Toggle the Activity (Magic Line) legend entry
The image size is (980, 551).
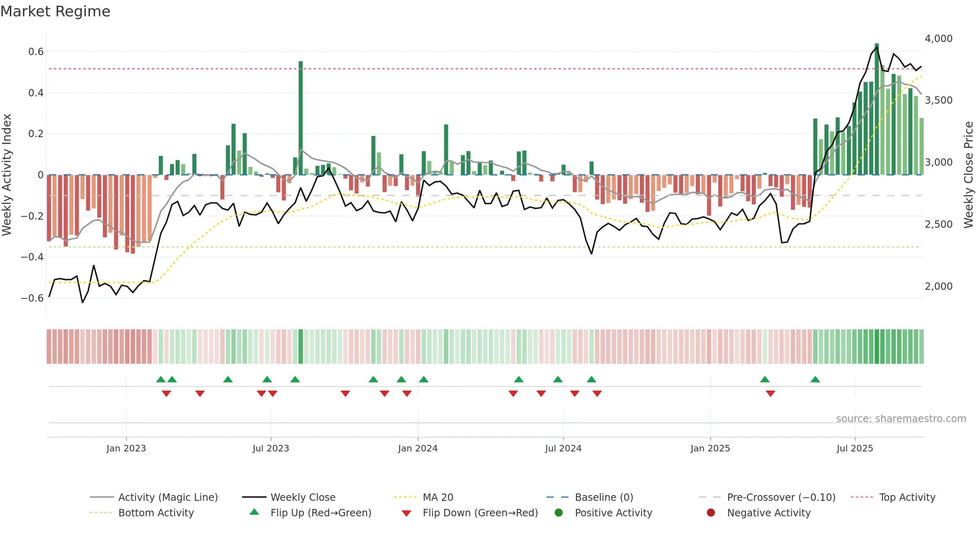154,497
